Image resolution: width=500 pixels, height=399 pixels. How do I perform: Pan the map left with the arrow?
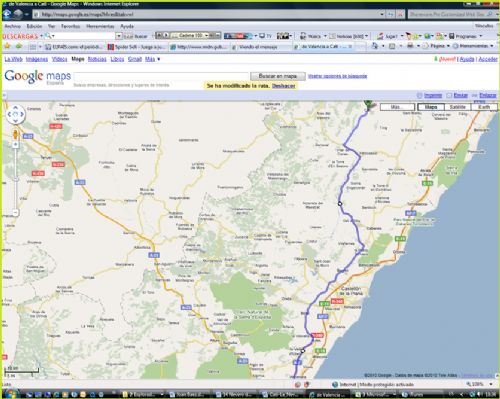pyautogui.click(x=9, y=114)
